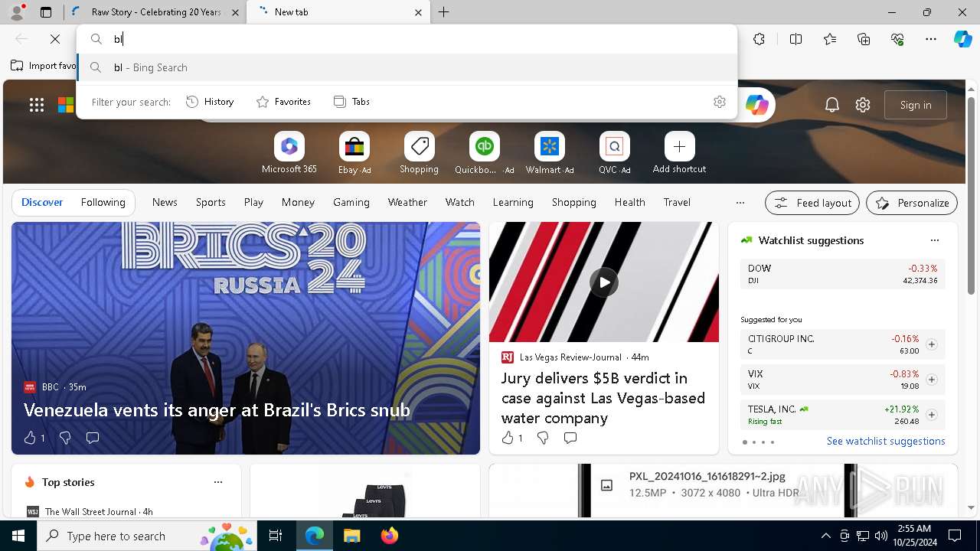
Task: Open the QVC ad shortcut
Action: (x=614, y=153)
